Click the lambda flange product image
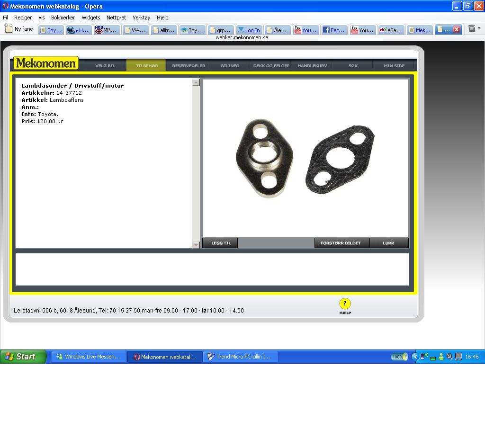The width and height of the screenshot is (485, 448). pos(305,159)
